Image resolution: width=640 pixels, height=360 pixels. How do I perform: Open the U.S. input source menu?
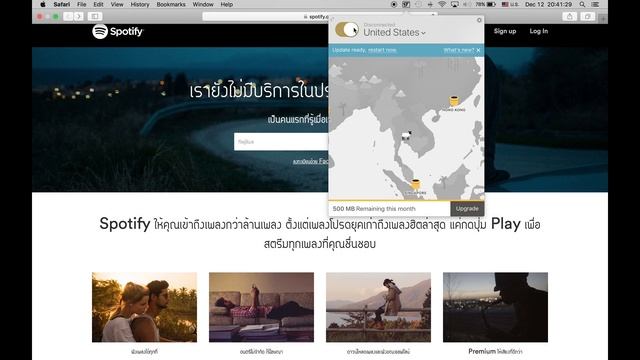coord(510,4)
